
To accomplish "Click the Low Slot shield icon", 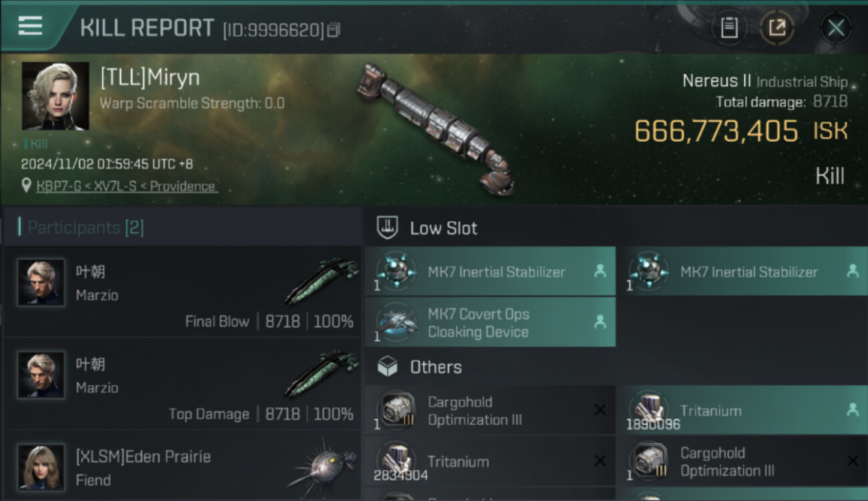I will [x=387, y=228].
